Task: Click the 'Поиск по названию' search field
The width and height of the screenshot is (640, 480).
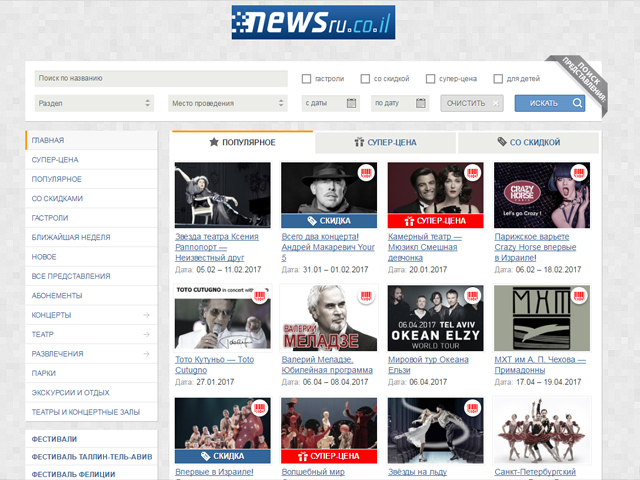Action: [x=161, y=78]
